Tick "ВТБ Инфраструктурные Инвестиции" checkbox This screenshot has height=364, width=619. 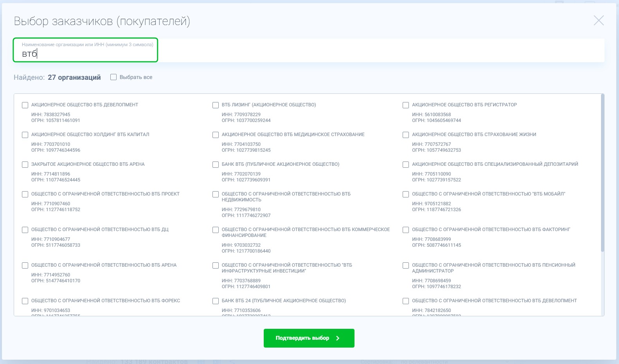coord(216,265)
